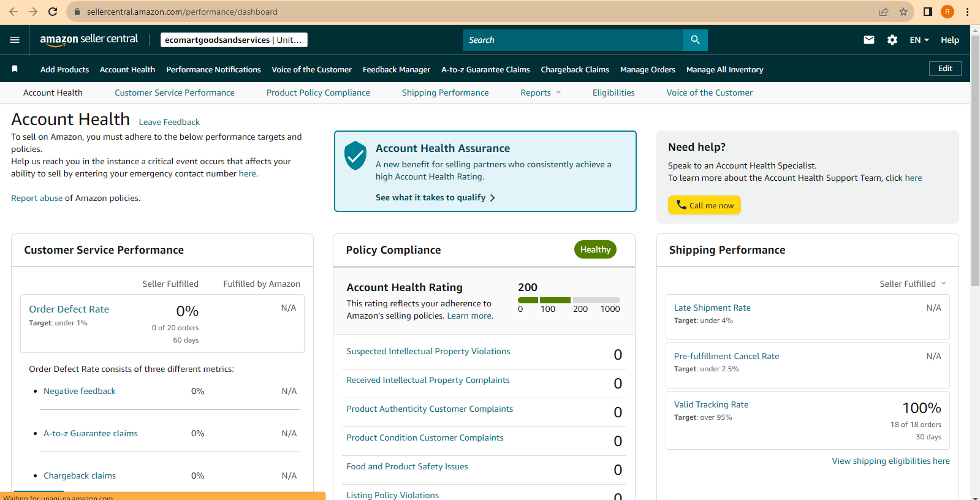
Task: Open Add Products from favorites bar
Action: point(64,69)
